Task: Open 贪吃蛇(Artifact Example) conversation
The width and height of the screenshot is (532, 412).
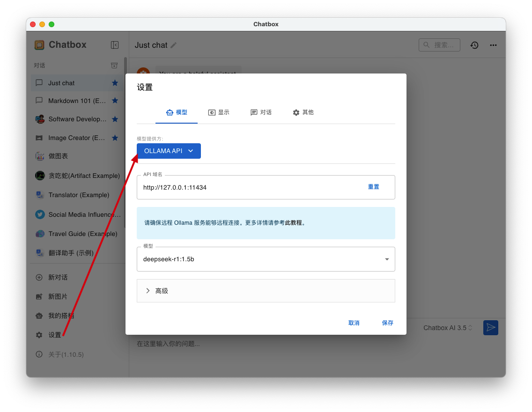Action: pos(77,175)
